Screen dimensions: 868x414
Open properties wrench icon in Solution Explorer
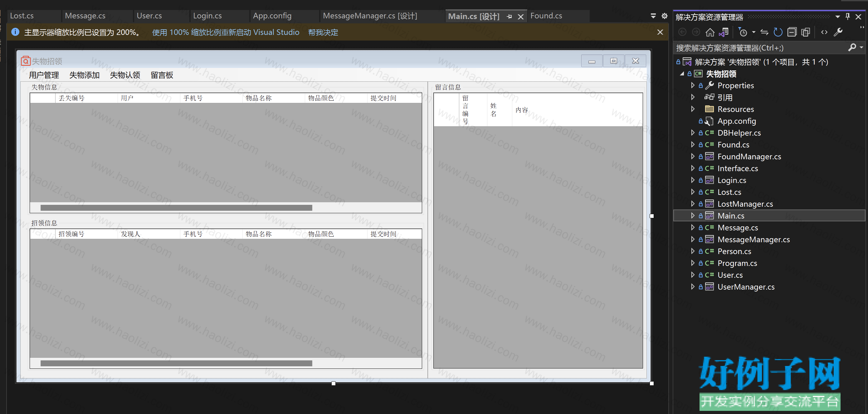click(x=838, y=32)
